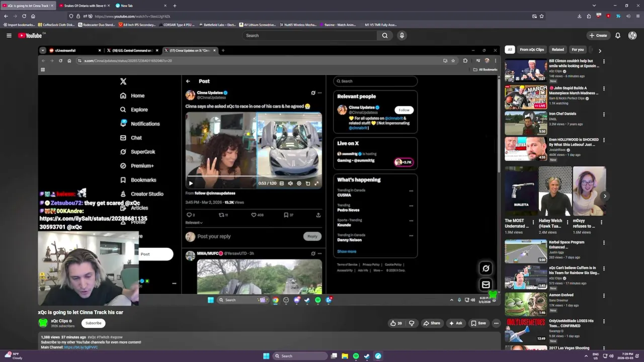
Task: Subscribe to xQc Clips channel
Action: click(x=93, y=323)
